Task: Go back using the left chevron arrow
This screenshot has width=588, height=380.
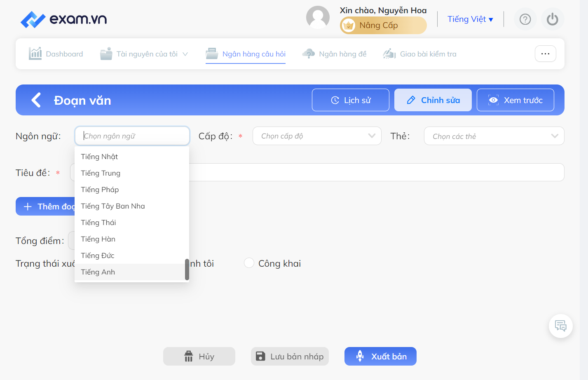Action: point(36,100)
